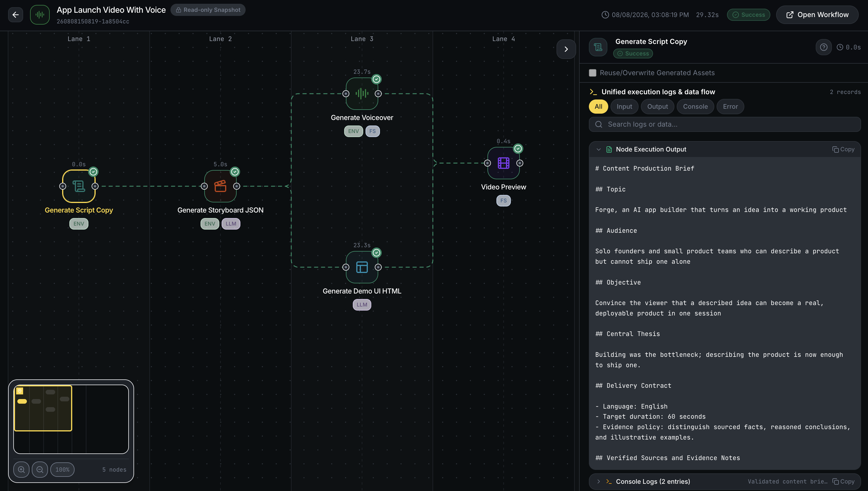Viewport: 868px width, 491px height.
Task: Click the 23.7s duration above Generate Voiceover
Action: [362, 72]
